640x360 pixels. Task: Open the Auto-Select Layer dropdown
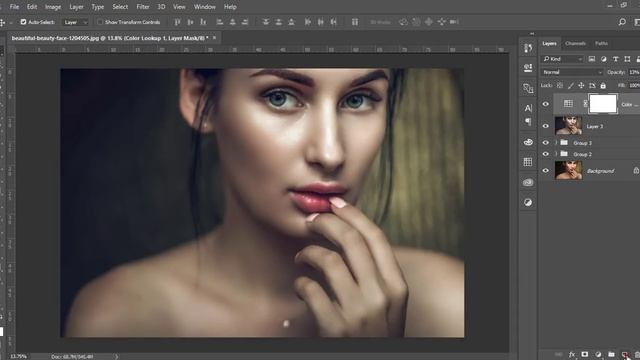pos(75,22)
